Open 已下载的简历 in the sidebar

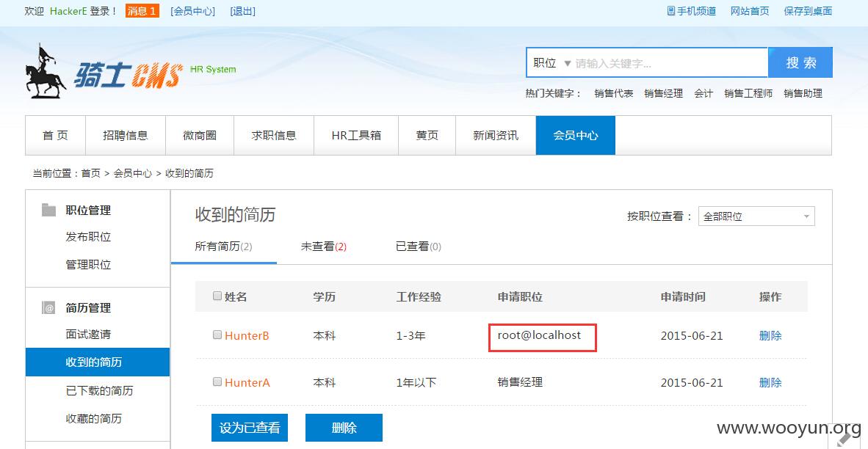100,390
